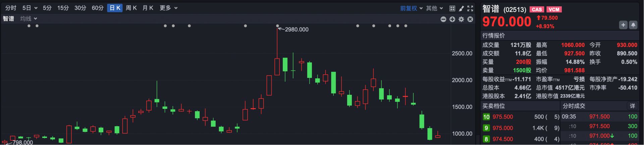644x145 pixels.
Task: Expand the chart to fullscreen
Action: click(x=470, y=8)
